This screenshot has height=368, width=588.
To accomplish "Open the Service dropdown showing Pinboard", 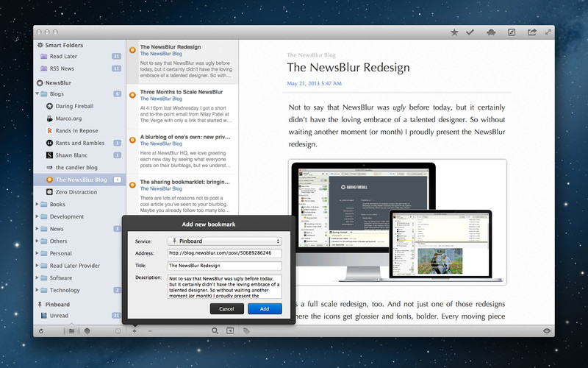I will (x=225, y=241).
